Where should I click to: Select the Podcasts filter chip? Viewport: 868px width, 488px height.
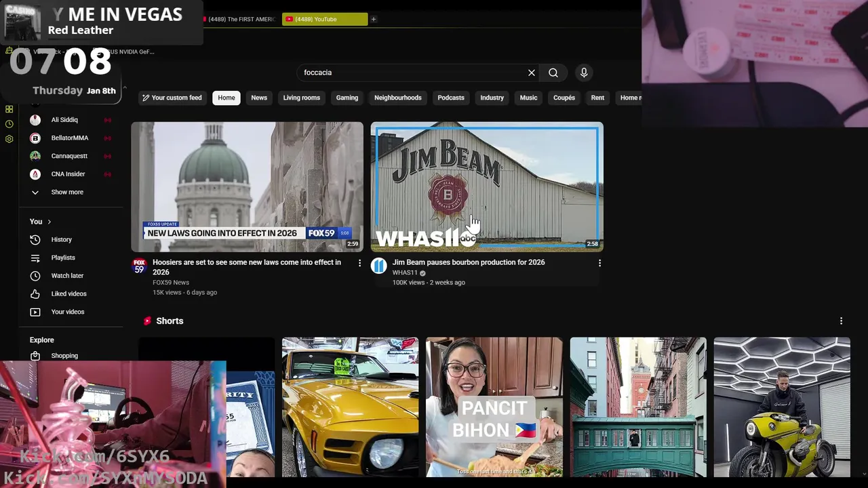click(451, 98)
